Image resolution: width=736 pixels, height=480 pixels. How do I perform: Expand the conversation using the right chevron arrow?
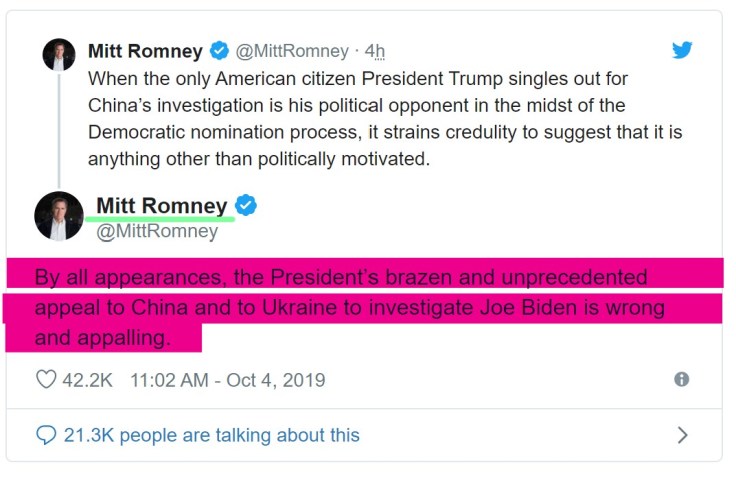[683, 435]
